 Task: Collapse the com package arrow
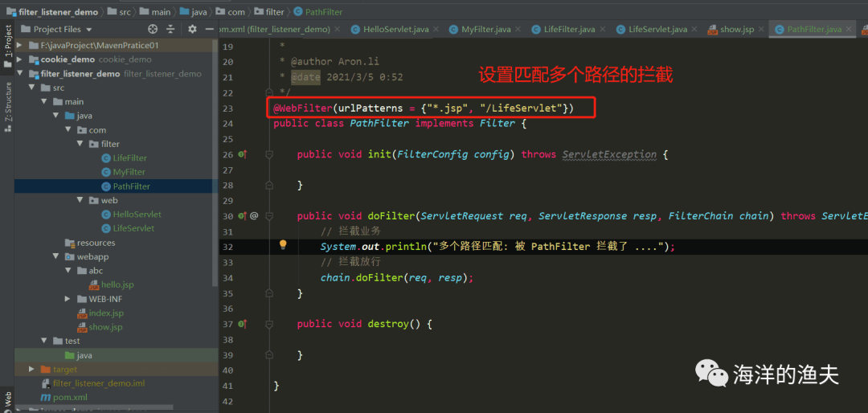68,130
